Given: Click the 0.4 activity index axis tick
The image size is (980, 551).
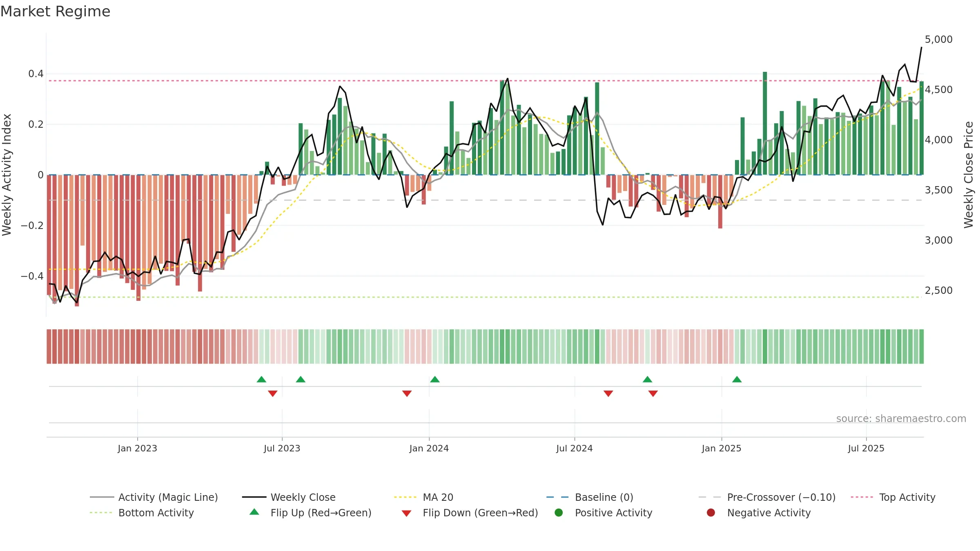Looking at the screenshot, I should [36, 74].
